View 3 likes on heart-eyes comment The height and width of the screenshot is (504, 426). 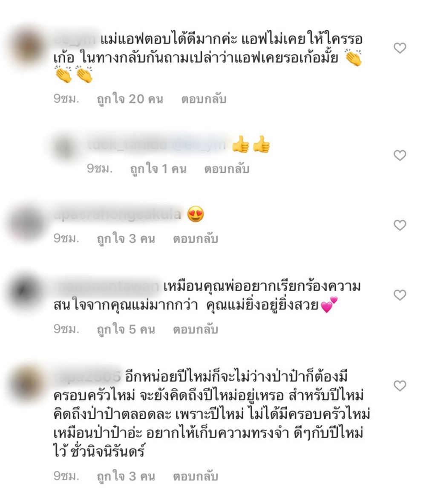click(126, 238)
